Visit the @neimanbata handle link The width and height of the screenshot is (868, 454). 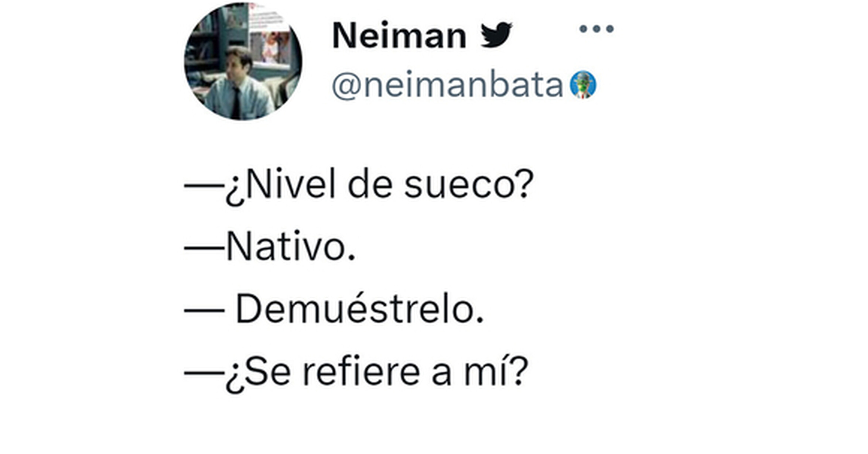tap(447, 85)
